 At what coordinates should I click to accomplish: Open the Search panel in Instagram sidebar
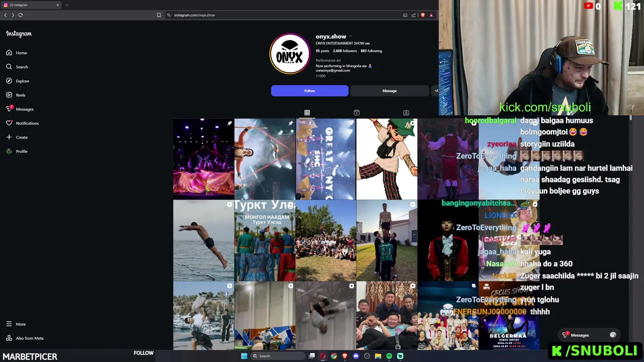pyautogui.click(x=17, y=67)
